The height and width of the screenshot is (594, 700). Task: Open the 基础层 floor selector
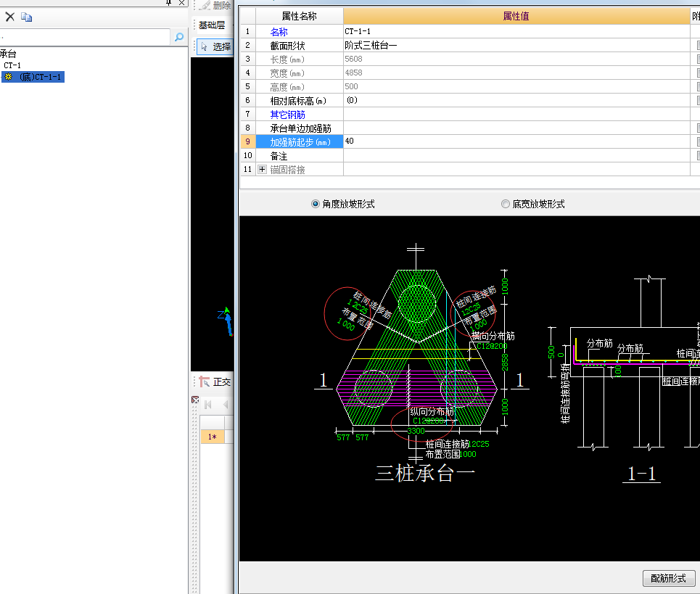click(x=213, y=25)
